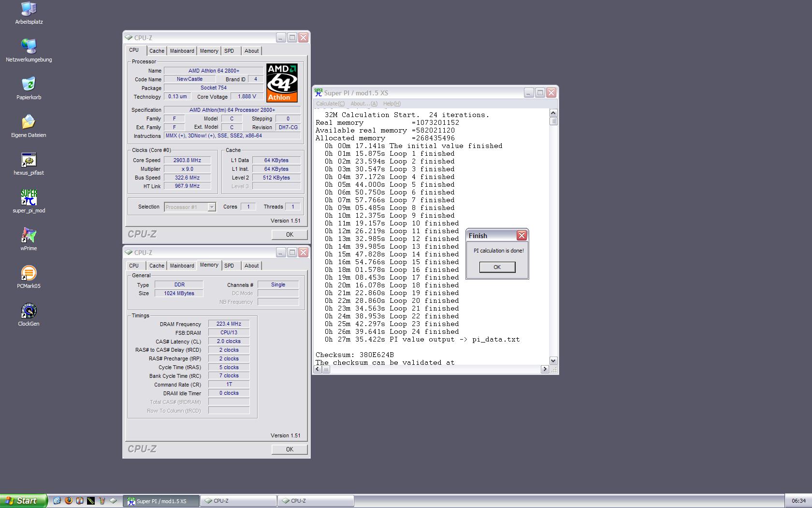
Task: Open the Papierkorb recycle bin icon
Action: tap(29, 88)
